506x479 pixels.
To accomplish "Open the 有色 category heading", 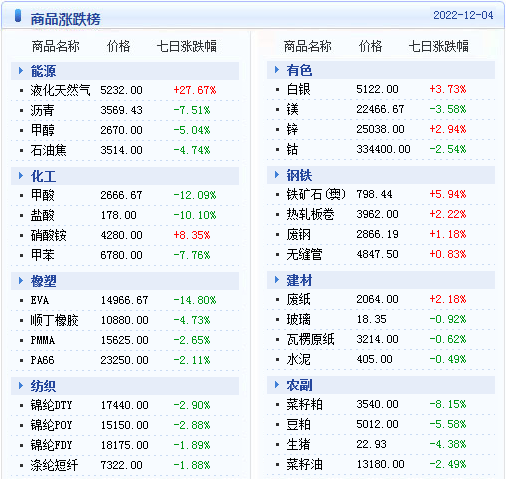I will pos(299,70).
